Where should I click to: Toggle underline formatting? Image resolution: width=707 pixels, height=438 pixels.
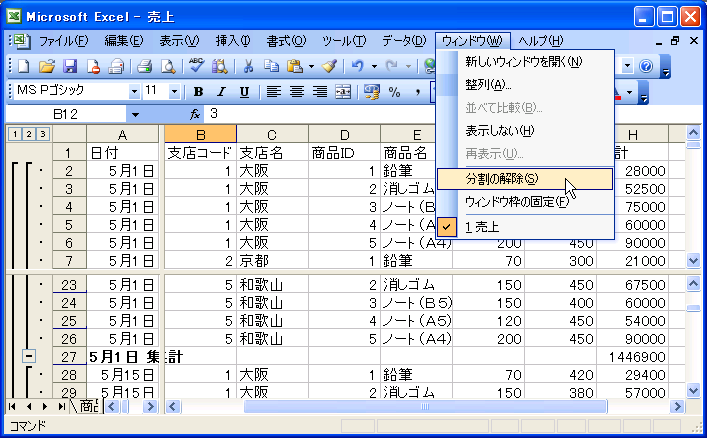click(x=244, y=92)
